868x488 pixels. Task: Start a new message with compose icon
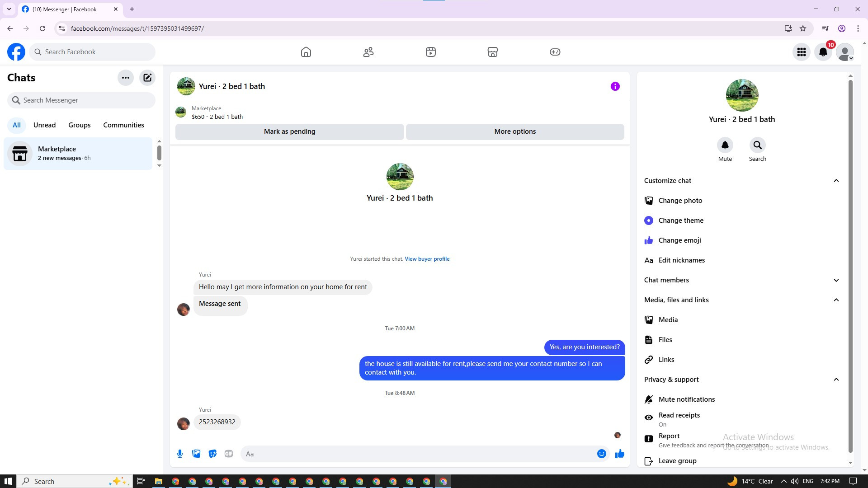pos(147,78)
